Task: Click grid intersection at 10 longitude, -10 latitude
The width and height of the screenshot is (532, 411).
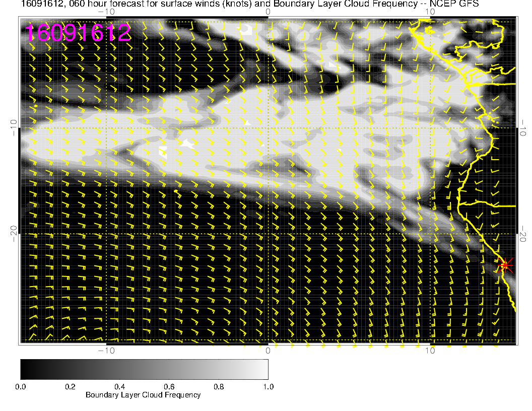Action: click(430, 128)
